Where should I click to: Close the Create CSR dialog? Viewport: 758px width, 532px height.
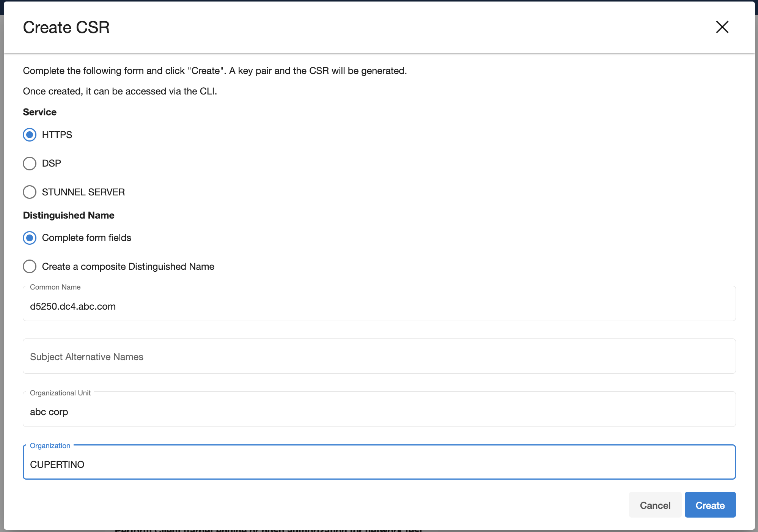coord(722,27)
